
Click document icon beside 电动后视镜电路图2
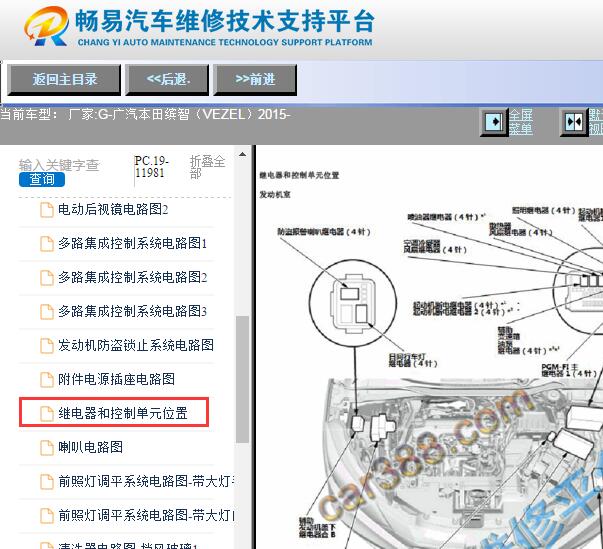coord(47,210)
